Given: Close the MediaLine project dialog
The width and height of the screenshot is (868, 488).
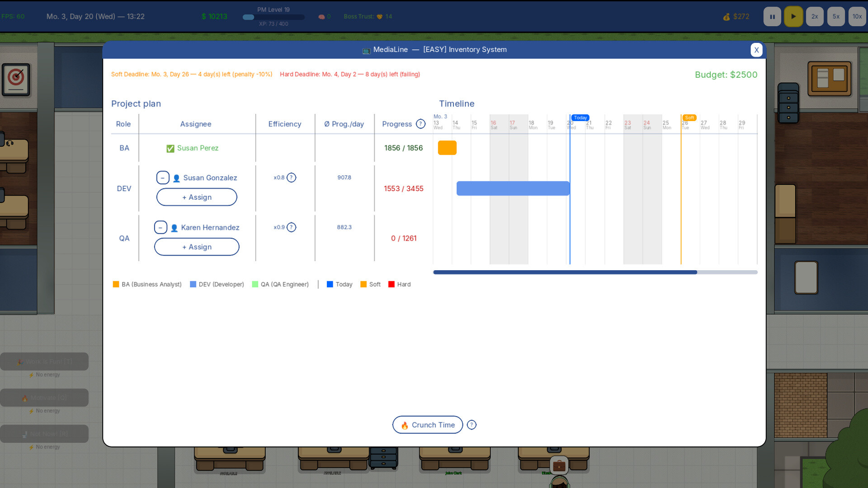Looking at the screenshot, I should [x=756, y=50].
